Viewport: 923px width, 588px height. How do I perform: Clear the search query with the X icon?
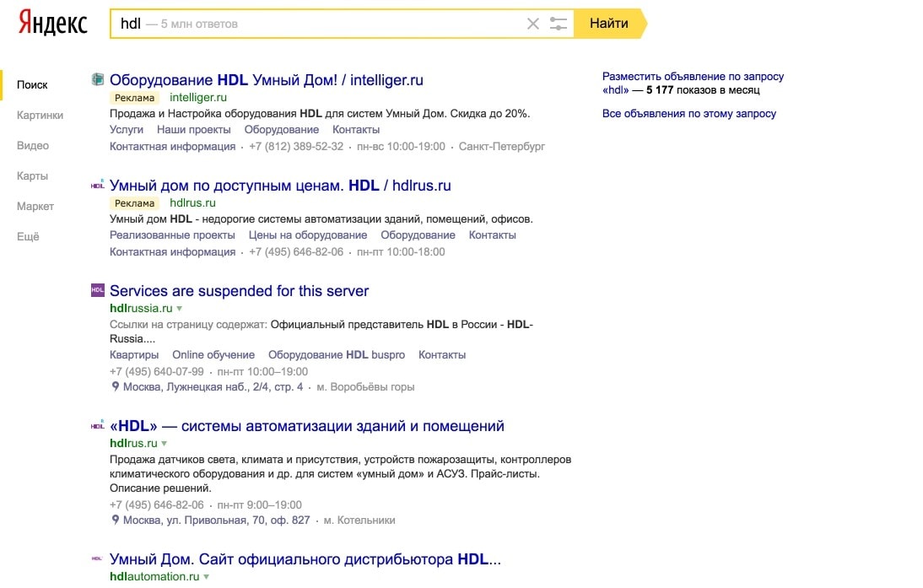(x=533, y=24)
